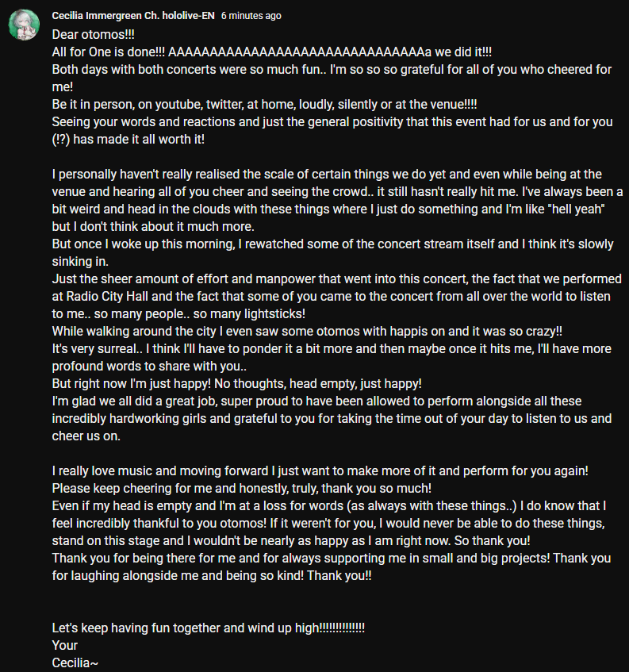The height and width of the screenshot is (672, 629).
Task: Click the Cecilia Immergreen Ch. hololive-EN channel name
Action: 133,16
